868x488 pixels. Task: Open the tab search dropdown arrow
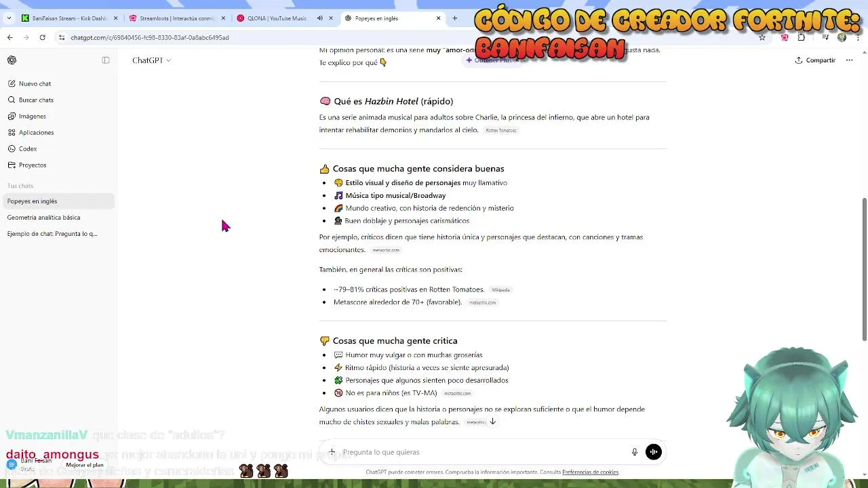pos(8,18)
